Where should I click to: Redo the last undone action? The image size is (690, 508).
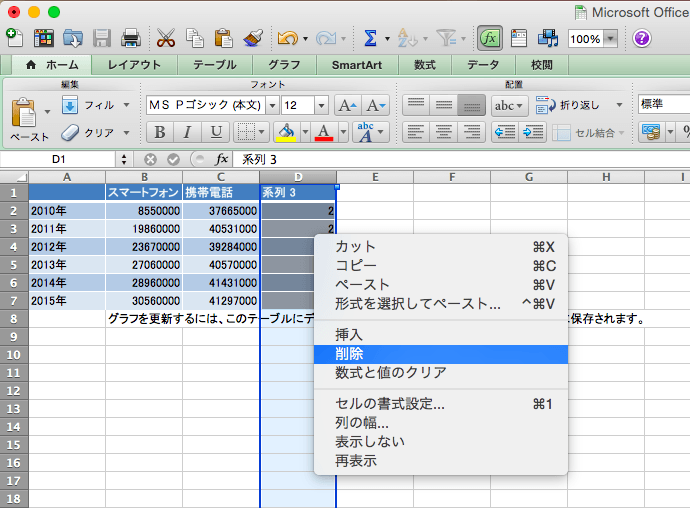pyautogui.click(x=326, y=39)
